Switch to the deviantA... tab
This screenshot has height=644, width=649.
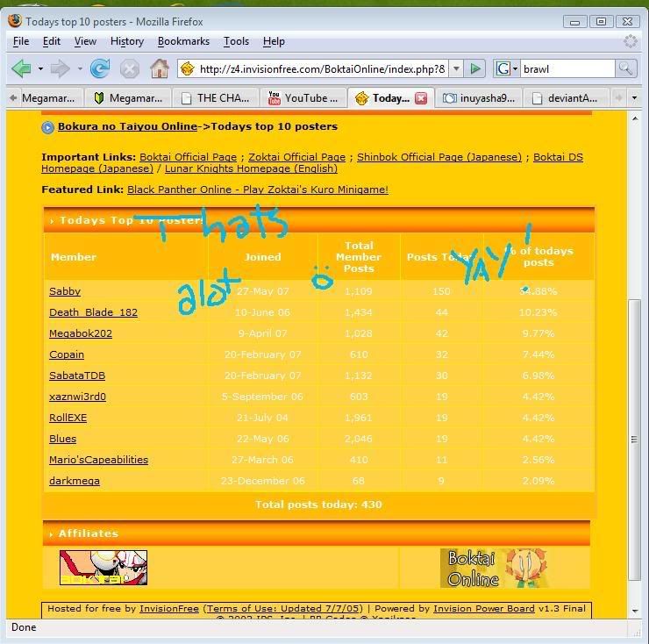567,98
